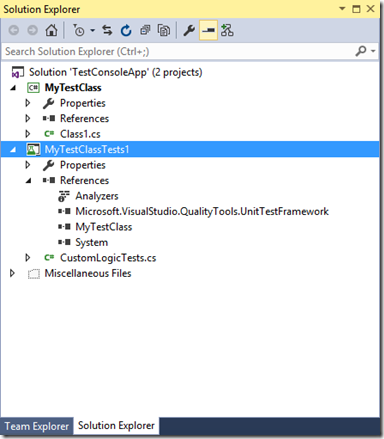Collapse the MyTestClassTests1 project node
The image size is (384, 439).
(13, 150)
